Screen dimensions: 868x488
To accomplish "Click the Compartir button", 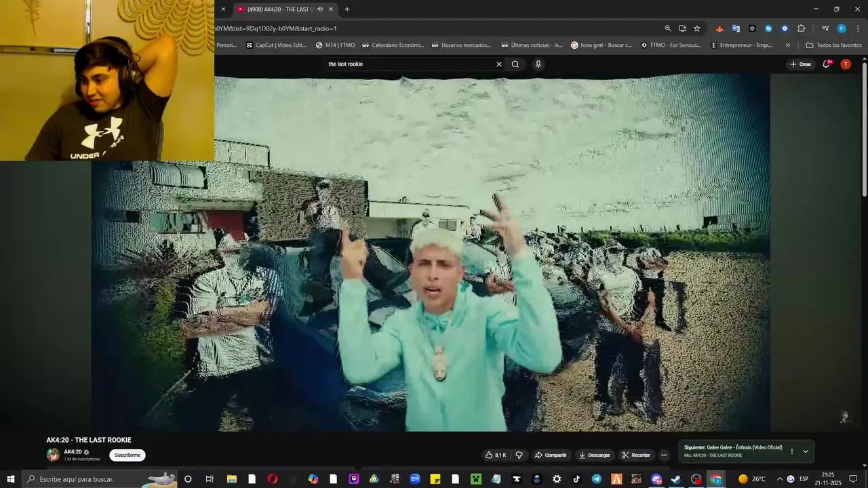I will [x=551, y=455].
